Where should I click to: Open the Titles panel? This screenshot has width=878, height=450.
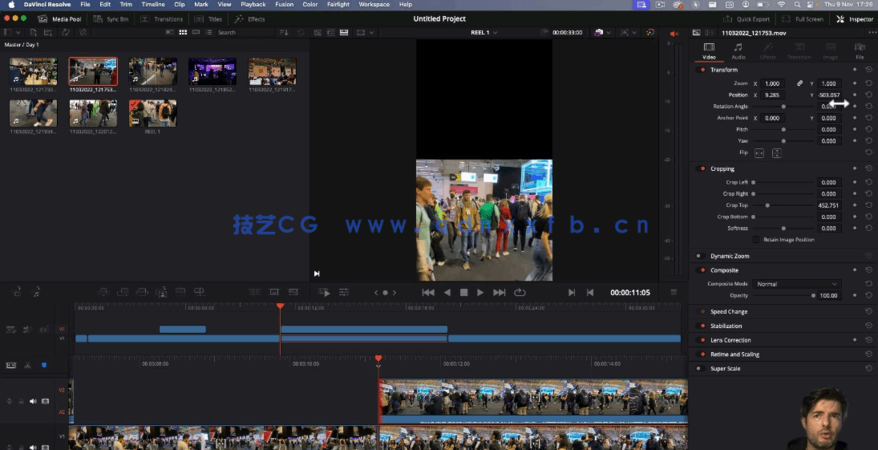[x=208, y=19]
